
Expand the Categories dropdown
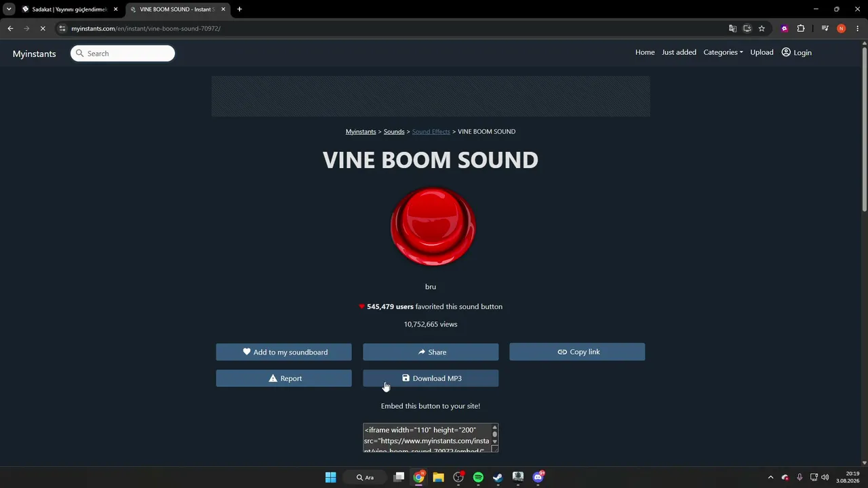(723, 52)
